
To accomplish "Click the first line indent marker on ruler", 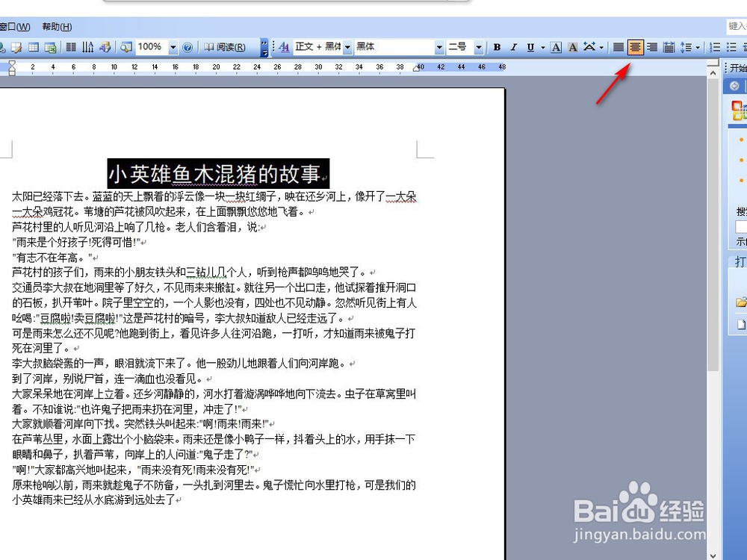I will click(x=12, y=63).
